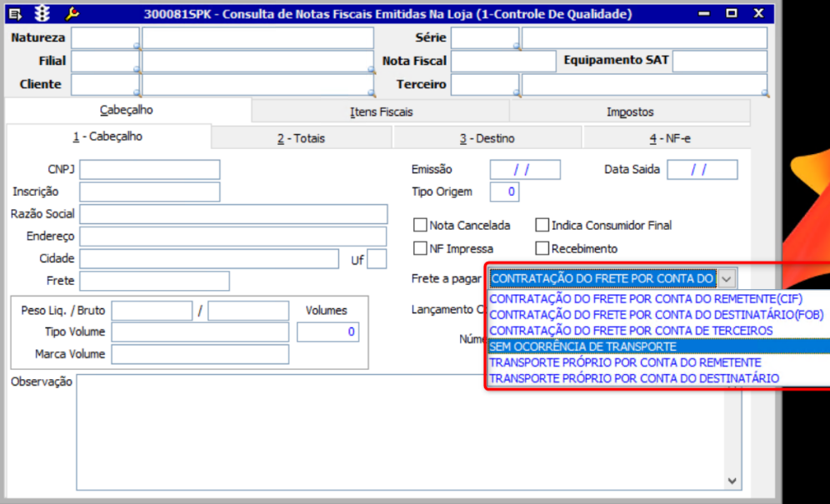Image resolution: width=830 pixels, height=504 pixels.
Task: Select SEM OCORRÊNCIA DE TRANSPORTE option
Action: point(659,347)
